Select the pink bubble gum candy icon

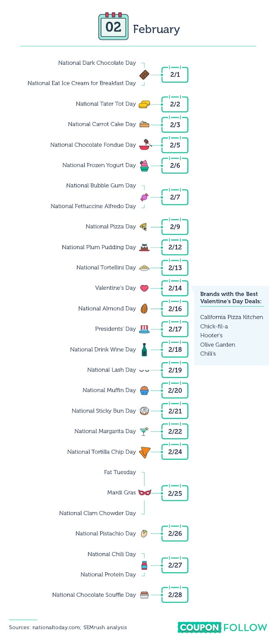click(x=144, y=197)
